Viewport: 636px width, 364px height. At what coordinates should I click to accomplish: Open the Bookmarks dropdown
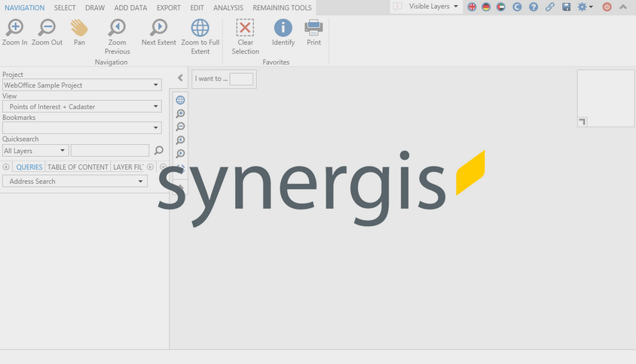coord(82,128)
